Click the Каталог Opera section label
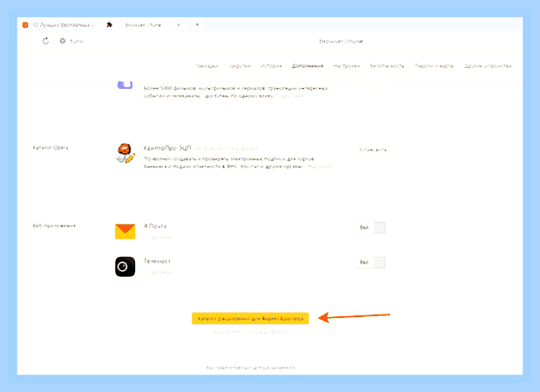The width and height of the screenshot is (540, 392). click(x=51, y=147)
